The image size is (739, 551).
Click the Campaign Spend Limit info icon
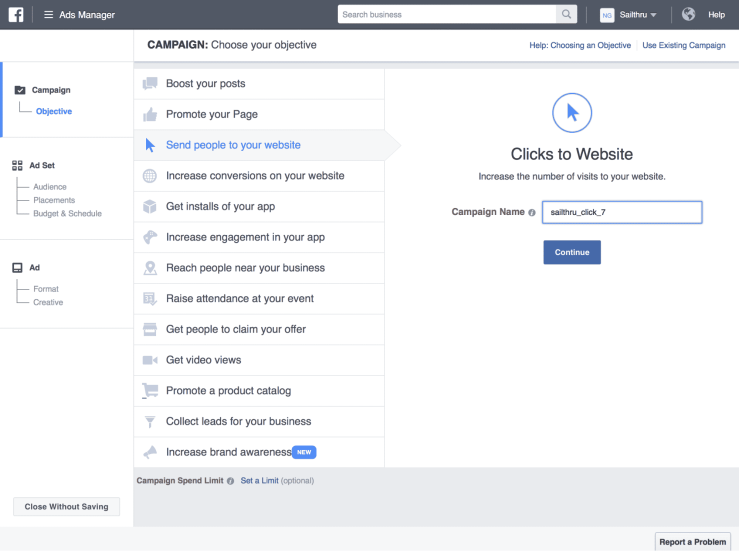230,481
